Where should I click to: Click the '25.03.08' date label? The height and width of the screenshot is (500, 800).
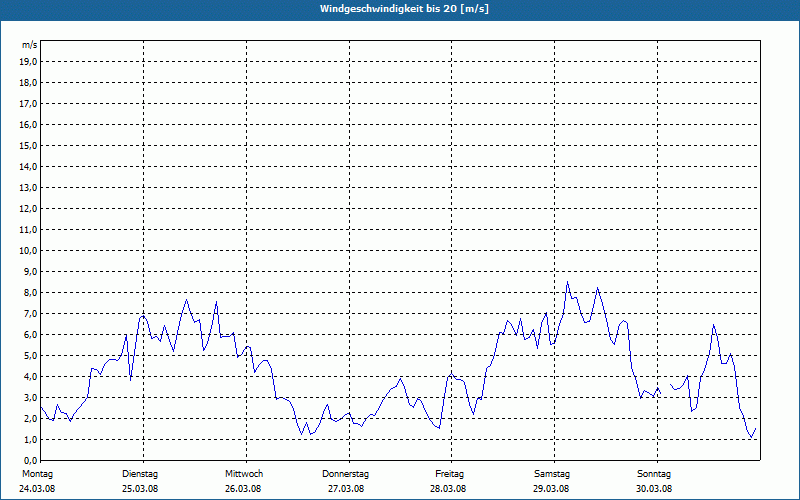pyautogui.click(x=140, y=489)
